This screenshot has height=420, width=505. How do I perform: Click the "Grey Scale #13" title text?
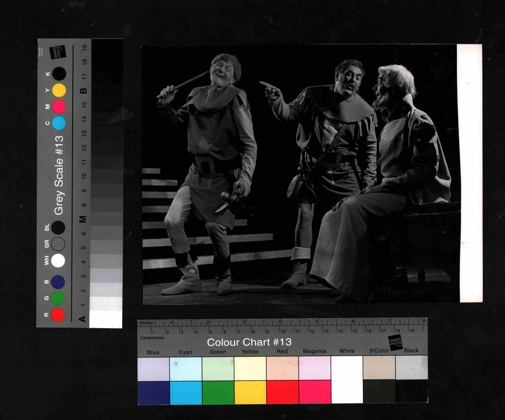coord(58,175)
